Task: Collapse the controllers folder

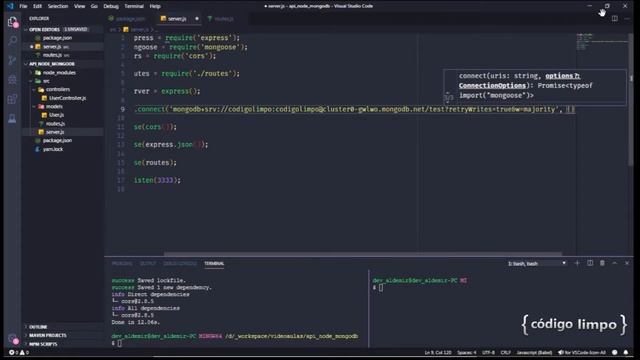Action: [52, 89]
